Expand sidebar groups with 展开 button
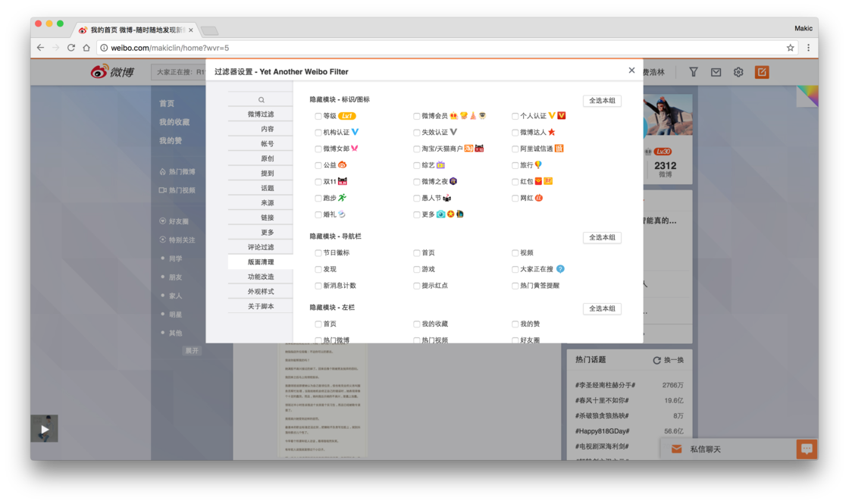This screenshot has height=504, width=849. click(x=192, y=351)
